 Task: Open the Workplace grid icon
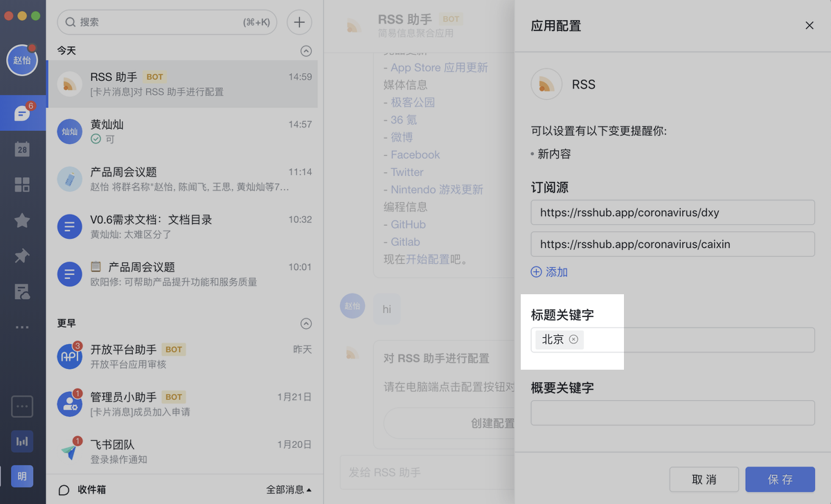[22, 184]
